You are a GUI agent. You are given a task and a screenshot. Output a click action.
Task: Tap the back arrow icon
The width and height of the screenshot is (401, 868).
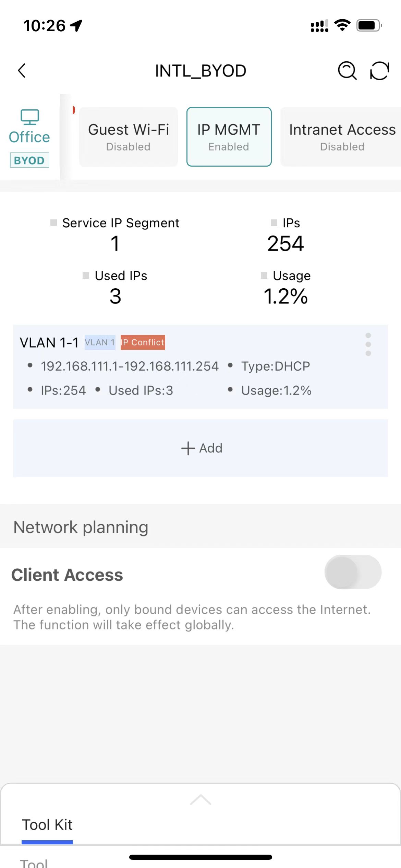click(22, 71)
